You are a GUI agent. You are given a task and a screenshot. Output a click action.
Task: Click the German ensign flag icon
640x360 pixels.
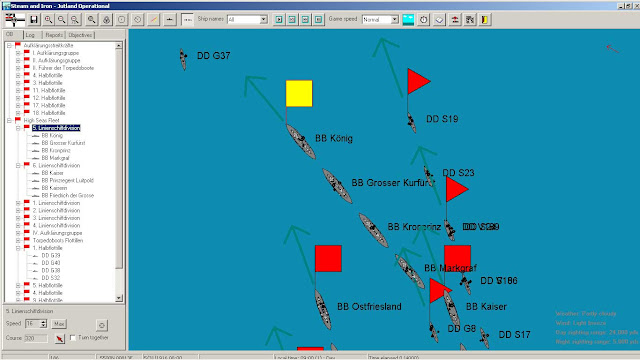pyautogui.click(x=15, y=20)
